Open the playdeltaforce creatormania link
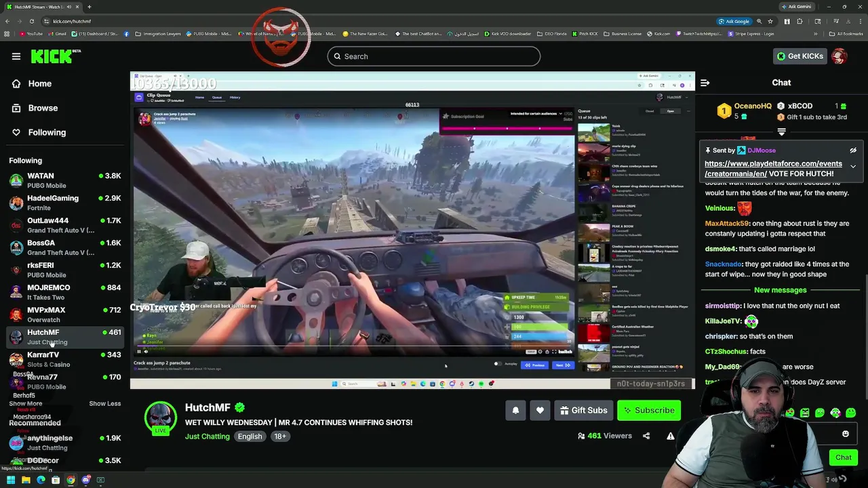868x488 pixels. [773, 169]
